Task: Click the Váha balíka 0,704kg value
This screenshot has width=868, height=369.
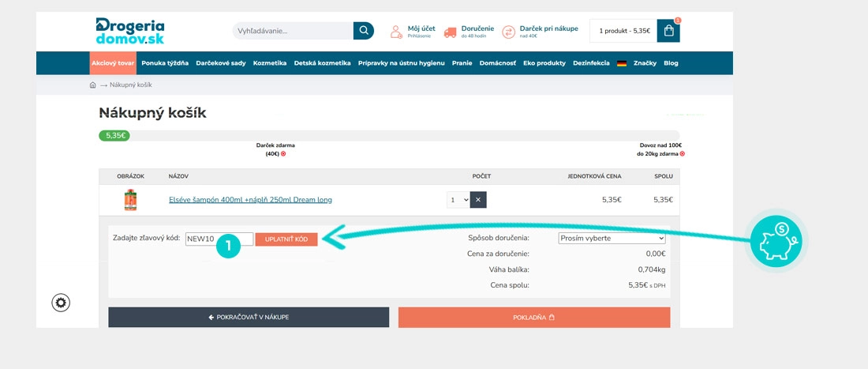Action: tap(652, 269)
